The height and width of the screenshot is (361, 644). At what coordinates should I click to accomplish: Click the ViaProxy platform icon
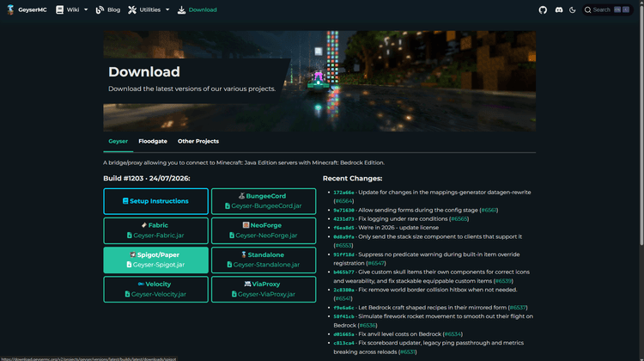point(247,285)
